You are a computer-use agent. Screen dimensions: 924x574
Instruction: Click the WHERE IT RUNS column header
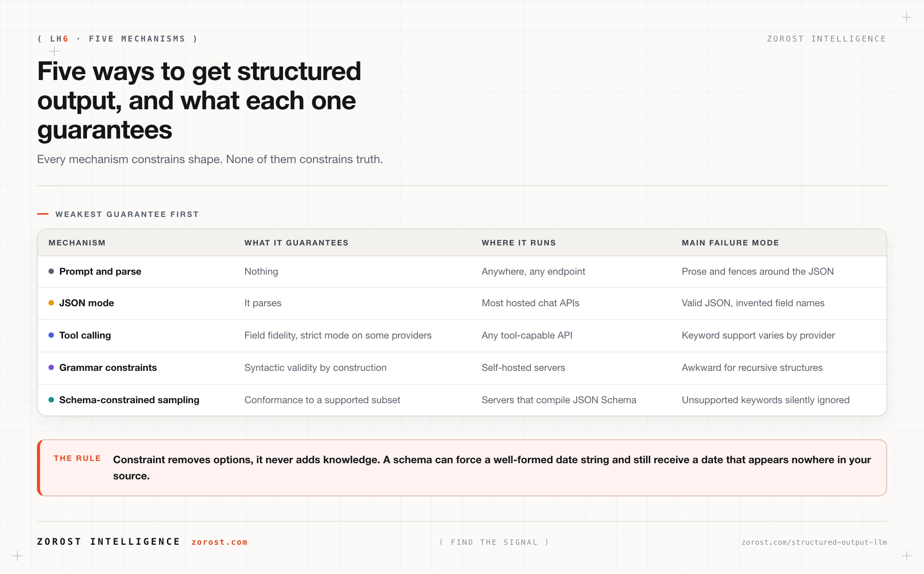[x=519, y=243]
